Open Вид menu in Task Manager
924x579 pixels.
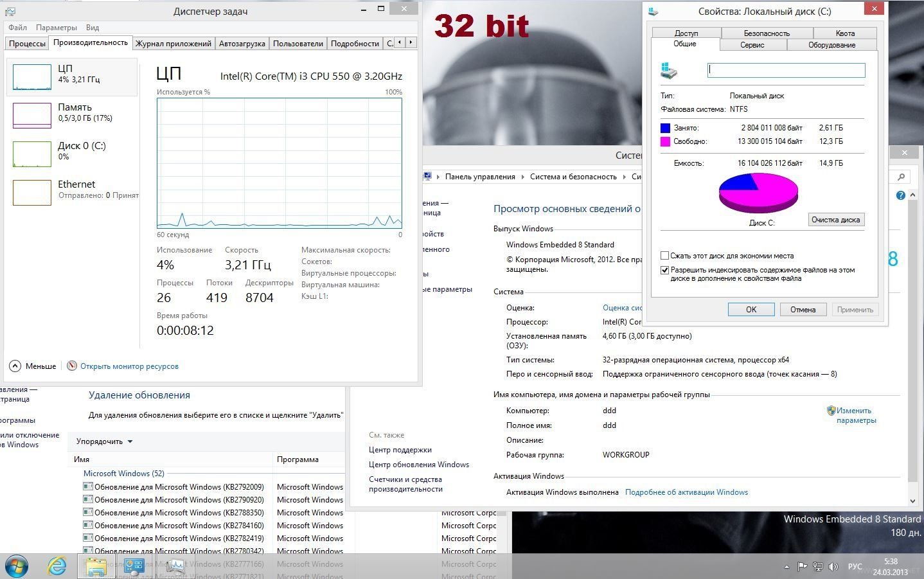(93, 28)
